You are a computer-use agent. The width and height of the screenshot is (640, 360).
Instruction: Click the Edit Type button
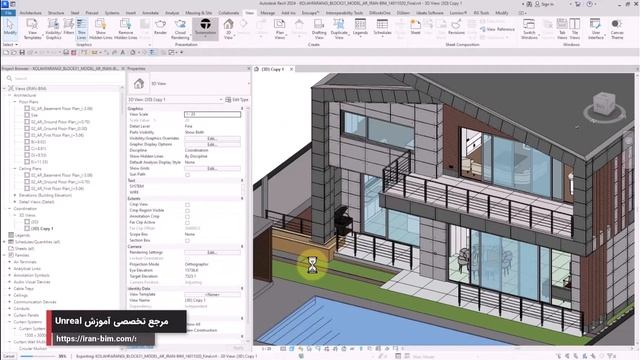point(237,100)
